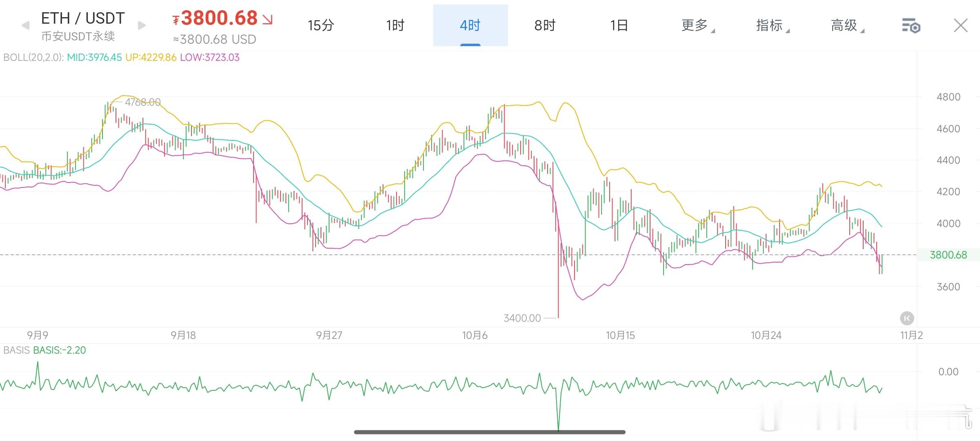Switch to the 1时 timeframe

coord(395,26)
